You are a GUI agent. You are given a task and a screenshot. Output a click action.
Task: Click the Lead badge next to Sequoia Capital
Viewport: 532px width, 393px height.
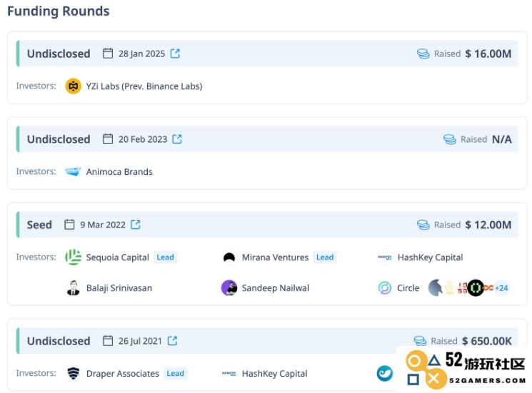click(x=165, y=257)
